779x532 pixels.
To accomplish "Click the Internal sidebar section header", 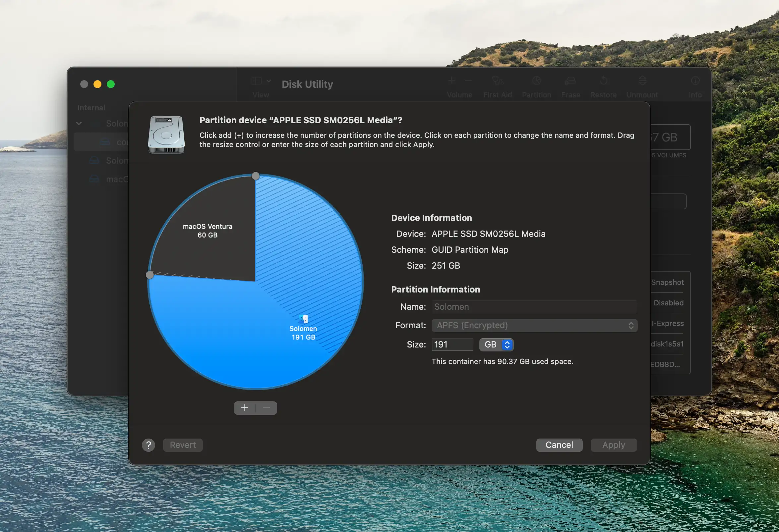I will tap(91, 108).
